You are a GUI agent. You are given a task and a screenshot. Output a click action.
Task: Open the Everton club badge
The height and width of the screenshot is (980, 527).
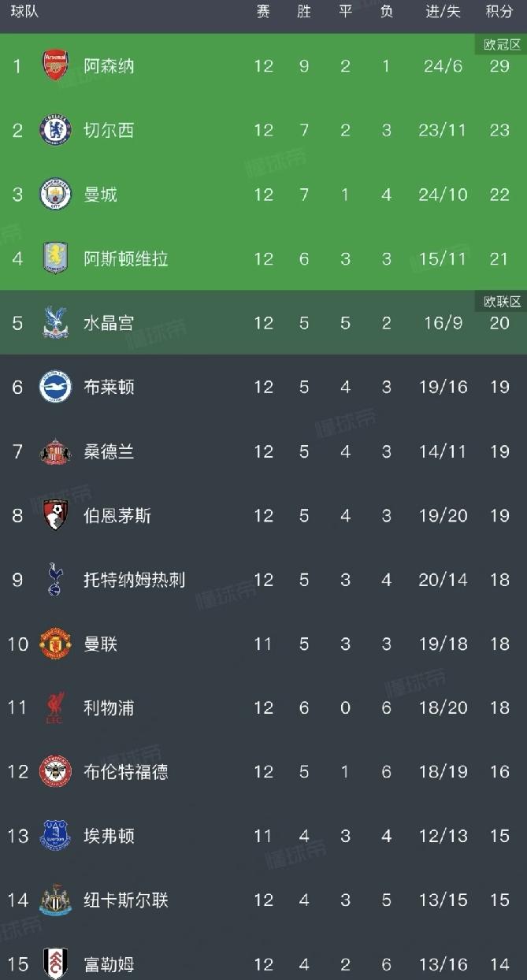tap(56, 836)
